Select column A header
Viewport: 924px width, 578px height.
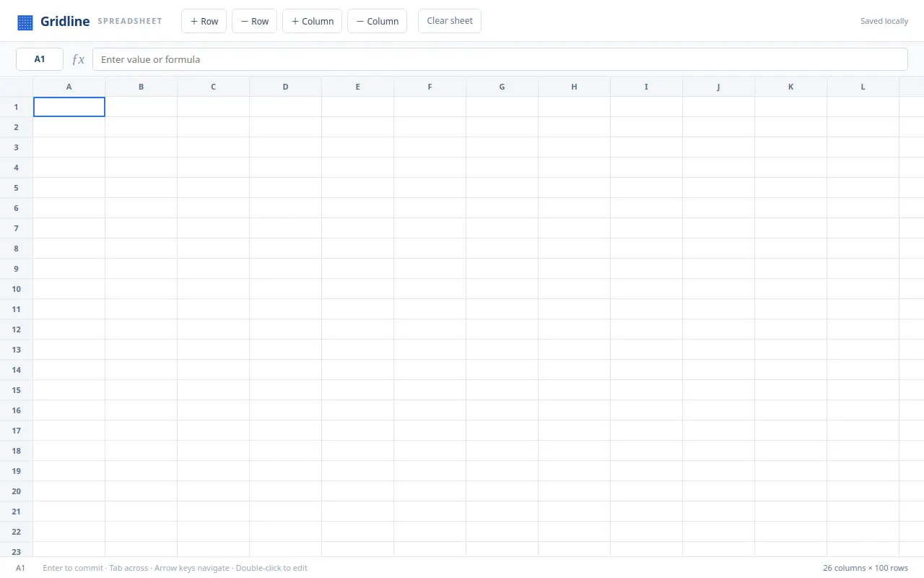(x=69, y=87)
